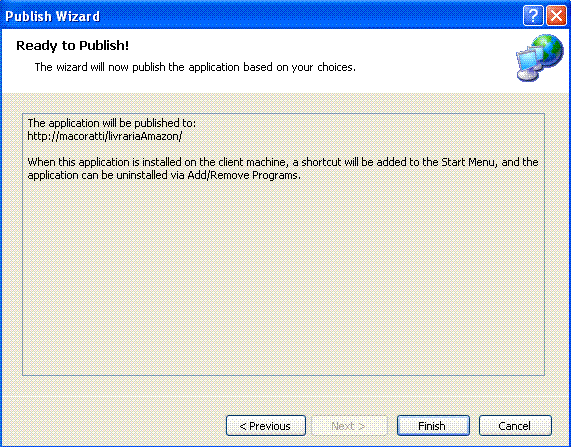Click the http://macoratti/livrariaAmazon/ URL text
571x447 pixels.
(105, 136)
